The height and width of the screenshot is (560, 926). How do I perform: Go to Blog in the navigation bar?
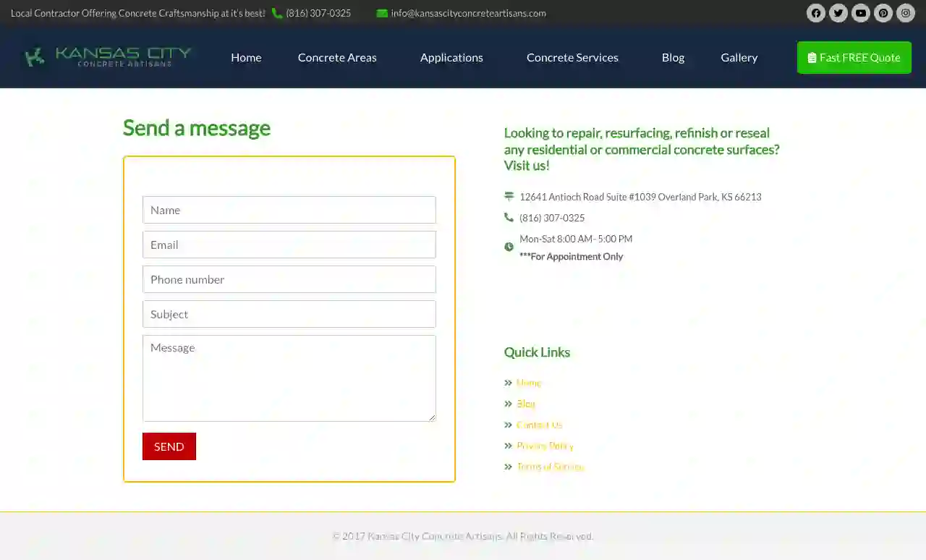point(673,57)
